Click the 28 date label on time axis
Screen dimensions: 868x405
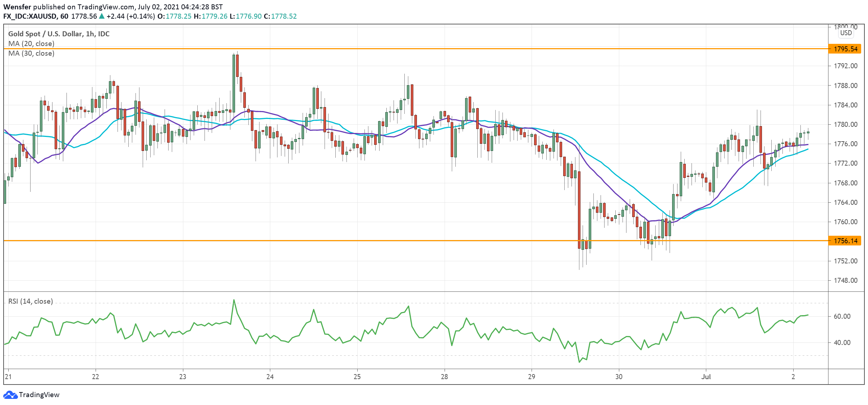444,377
